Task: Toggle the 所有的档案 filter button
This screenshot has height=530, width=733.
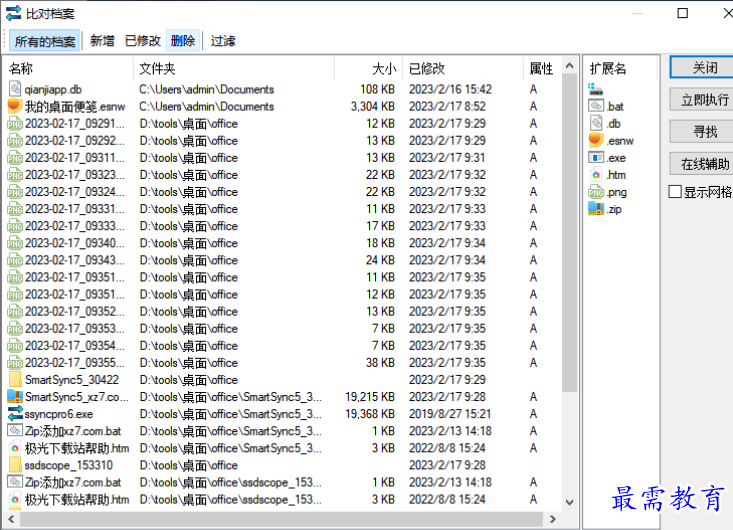Action: (x=44, y=41)
